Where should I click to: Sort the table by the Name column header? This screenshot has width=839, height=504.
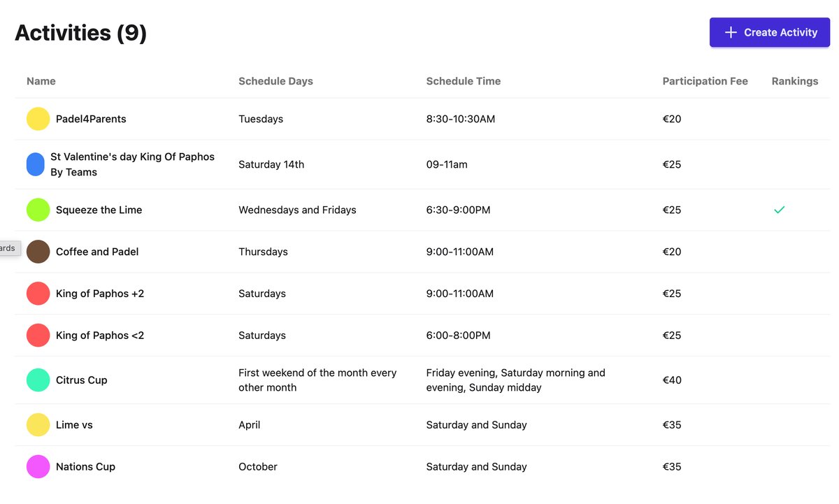tap(41, 81)
